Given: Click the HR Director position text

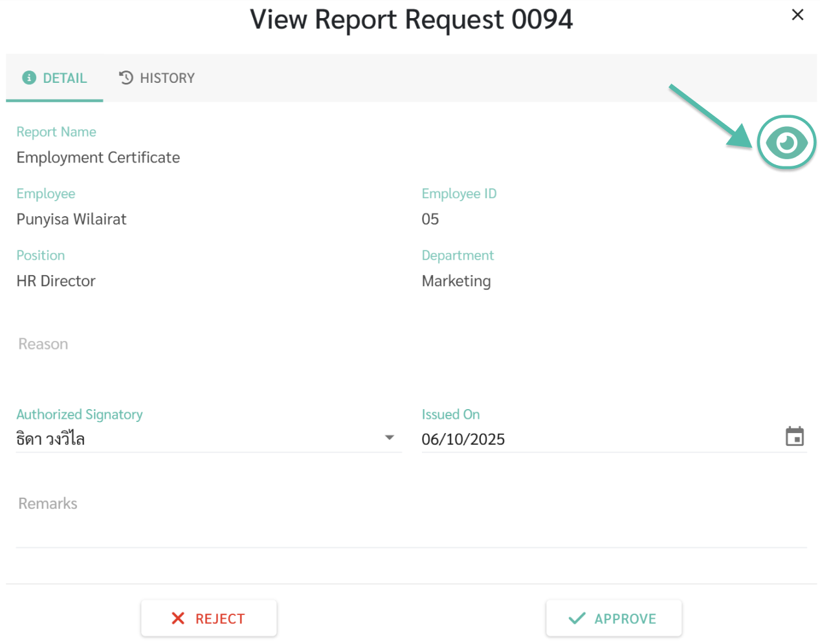Looking at the screenshot, I should pyautogui.click(x=56, y=281).
